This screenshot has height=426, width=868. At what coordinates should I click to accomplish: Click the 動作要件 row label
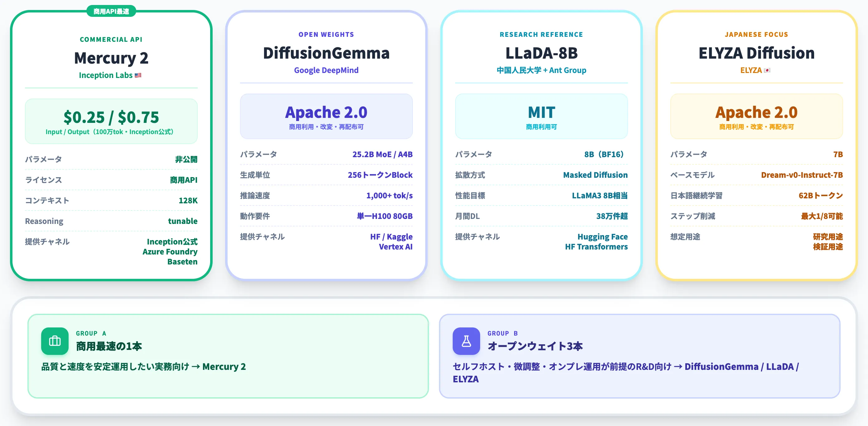coord(255,216)
